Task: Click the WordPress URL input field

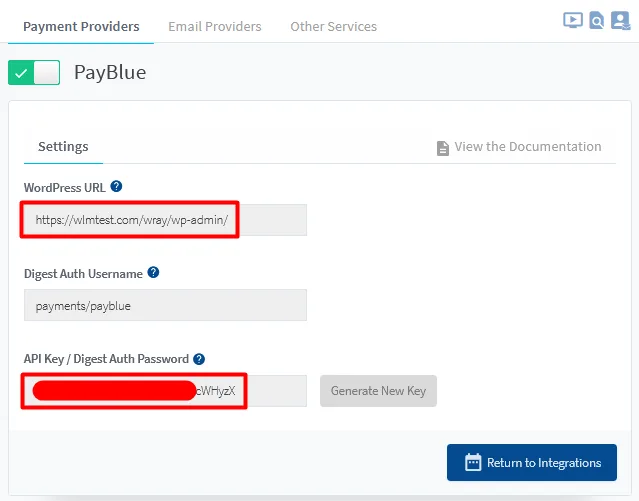Action: pyautogui.click(x=165, y=220)
